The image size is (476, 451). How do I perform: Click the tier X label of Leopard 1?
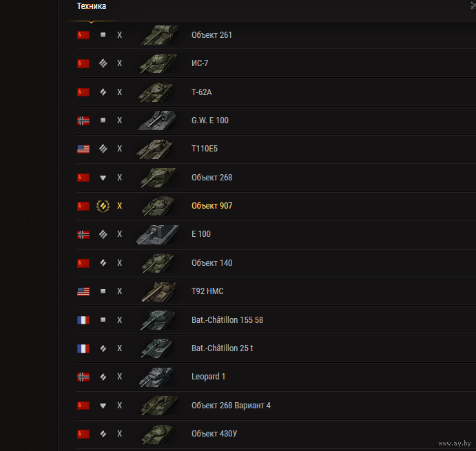click(x=120, y=377)
